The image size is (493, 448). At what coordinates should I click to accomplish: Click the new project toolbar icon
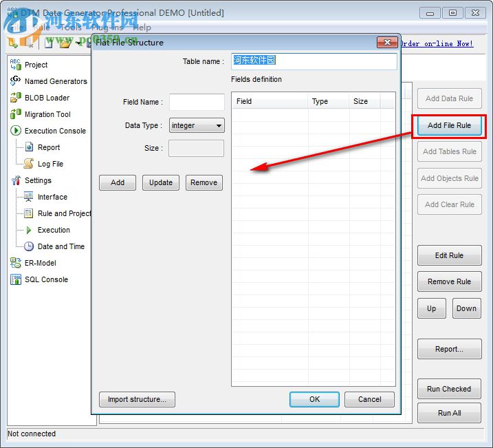click(x=49, y=43)
